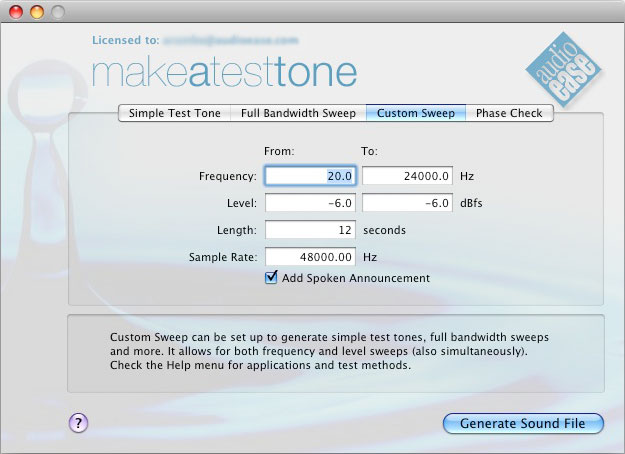Click the Generate Sound File button

point(523,423)
